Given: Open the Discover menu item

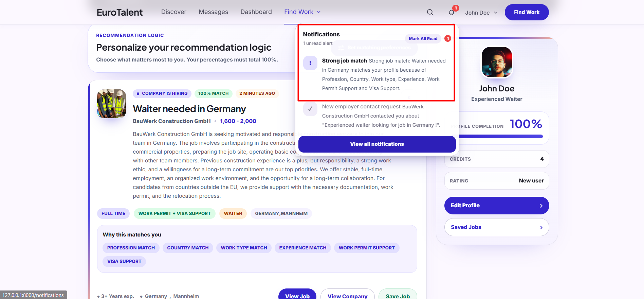Looking at the screenshot, I should tap(174, 12).
